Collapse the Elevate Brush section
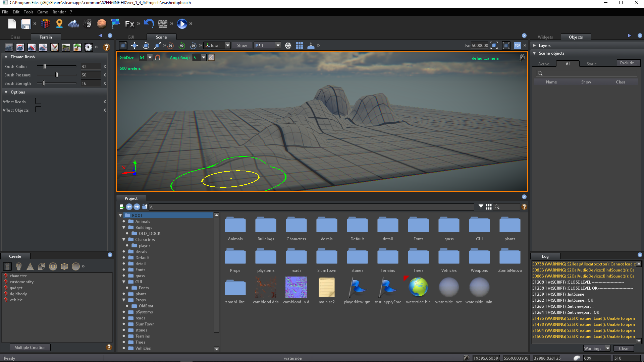 coord(6,57)
